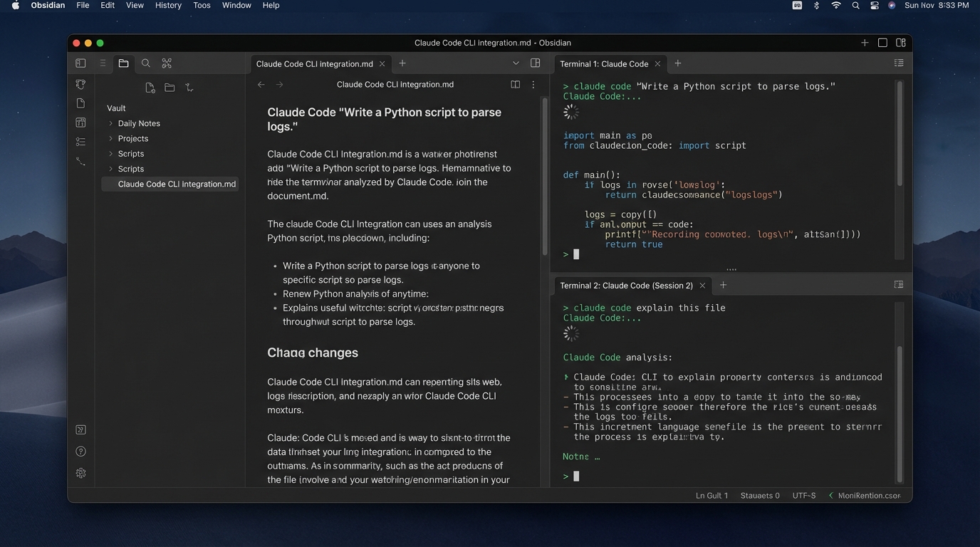Expand the Projects folder

133,139
